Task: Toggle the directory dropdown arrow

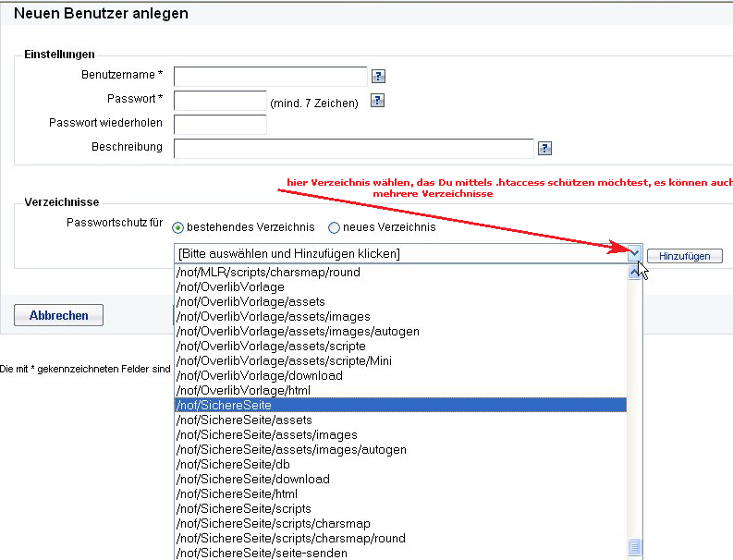Action: 633,254
